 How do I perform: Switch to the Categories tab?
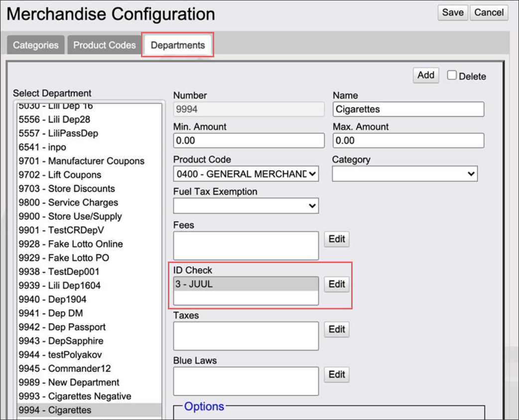36,45
